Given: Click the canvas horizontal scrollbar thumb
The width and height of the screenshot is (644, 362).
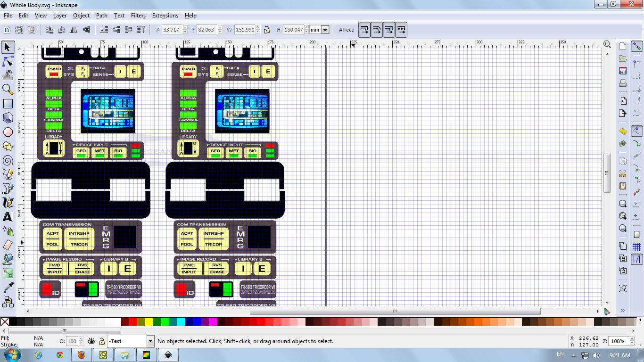Looking at the screenshot, I should click(x=395, y=311).
